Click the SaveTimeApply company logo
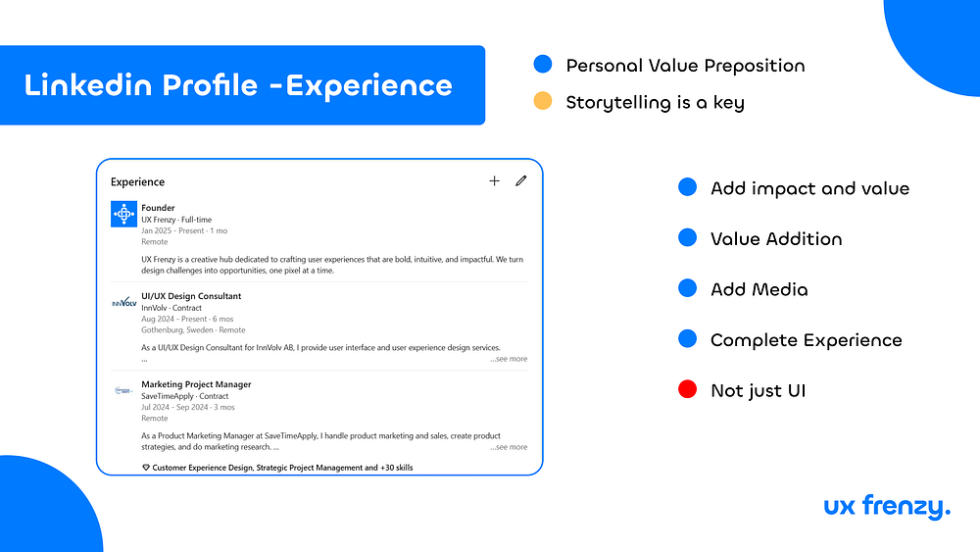This screenshot has width=980, height=552. click(123, 390)
